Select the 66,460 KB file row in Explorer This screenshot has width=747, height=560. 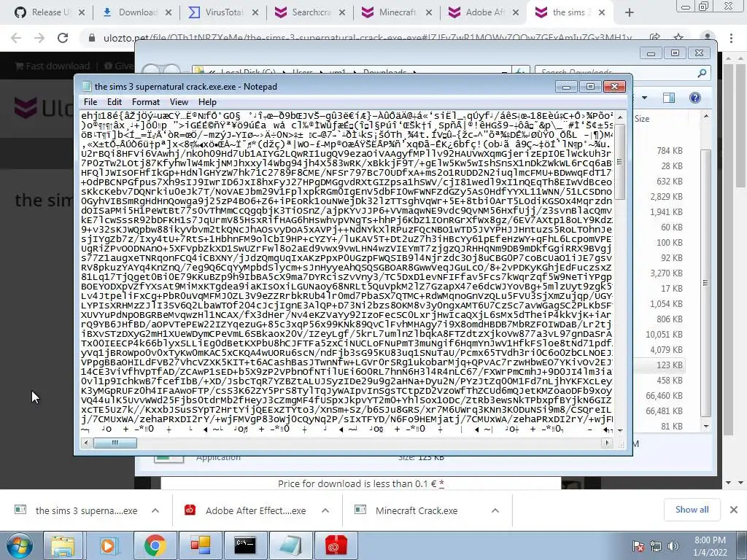pos(659,396)
